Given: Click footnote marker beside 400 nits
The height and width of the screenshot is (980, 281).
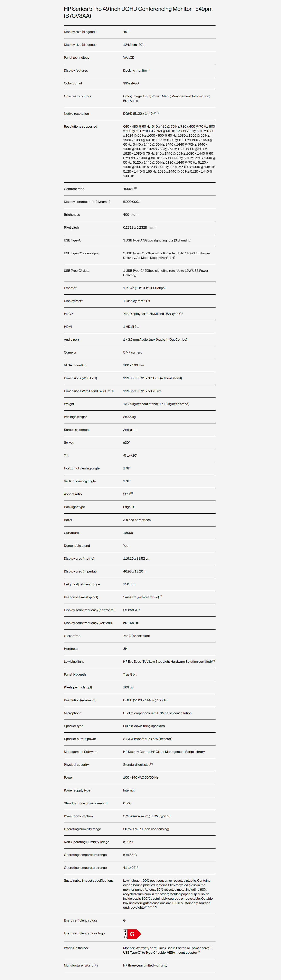Looking at the screenshot, I should tap(137, 214).
